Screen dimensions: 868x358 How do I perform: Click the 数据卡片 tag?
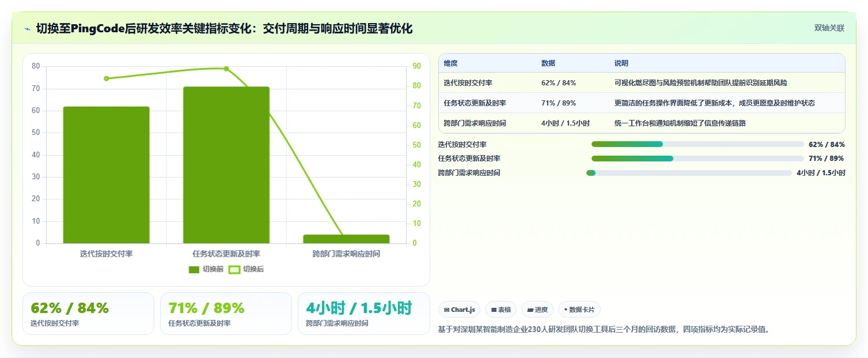tap(579, 310)
